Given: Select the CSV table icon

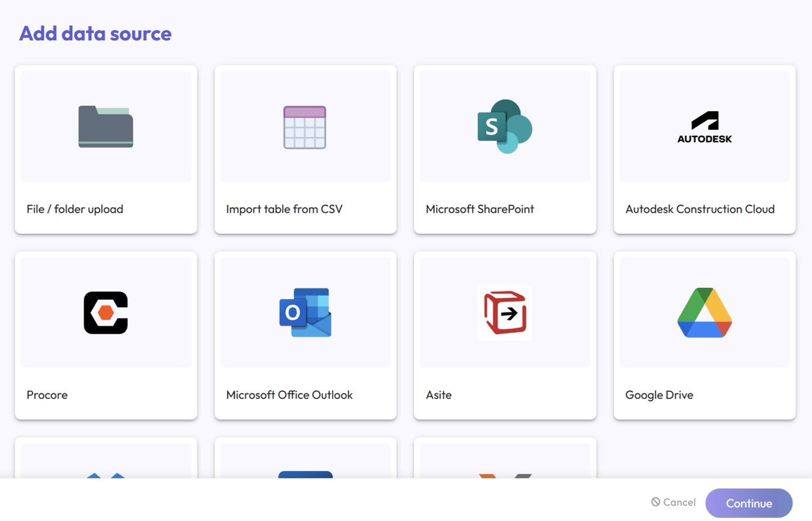Looking at the screenshot, I should tap(305, 126).
